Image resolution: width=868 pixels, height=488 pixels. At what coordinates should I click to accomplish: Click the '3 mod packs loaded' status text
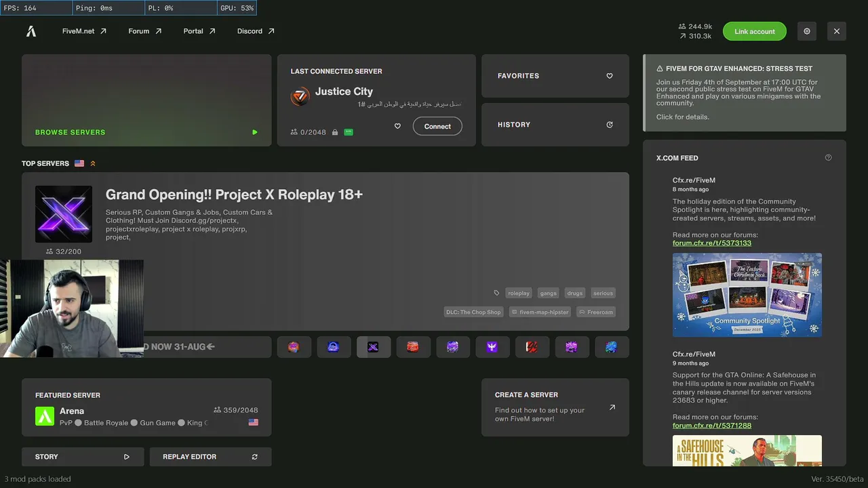point(37,479)
